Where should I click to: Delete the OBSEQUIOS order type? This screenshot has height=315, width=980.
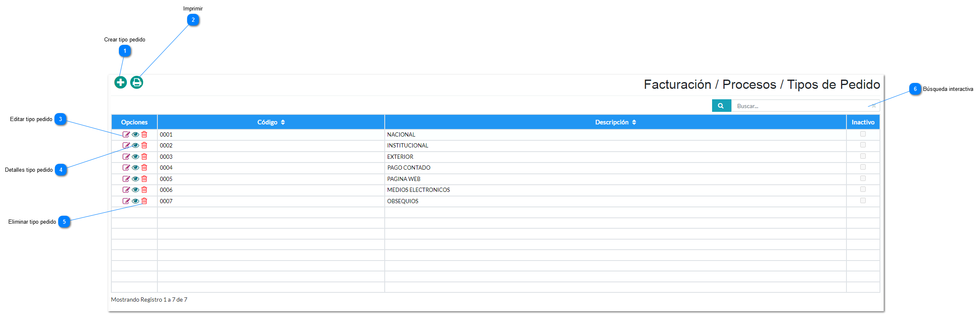(144, 201)
